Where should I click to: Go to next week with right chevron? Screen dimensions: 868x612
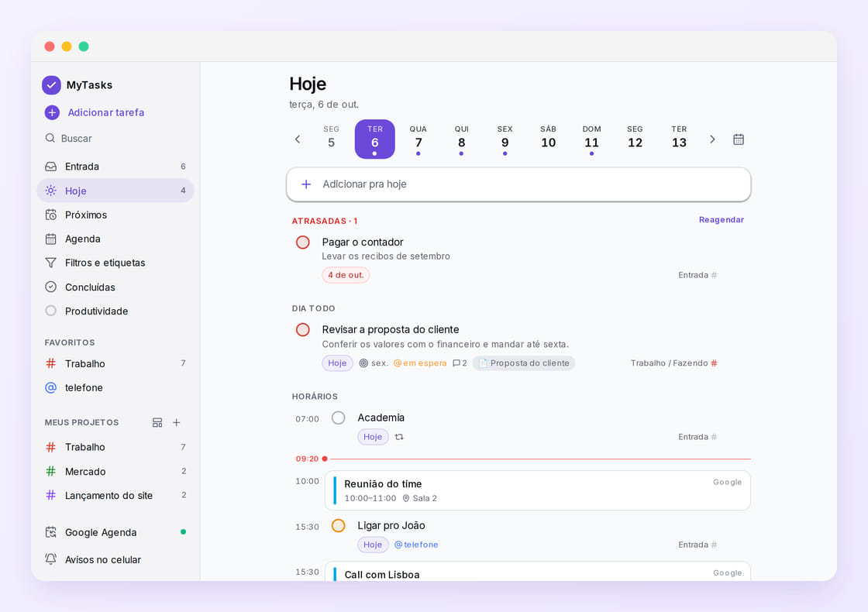pyautogui.click(x=712, y=139)
